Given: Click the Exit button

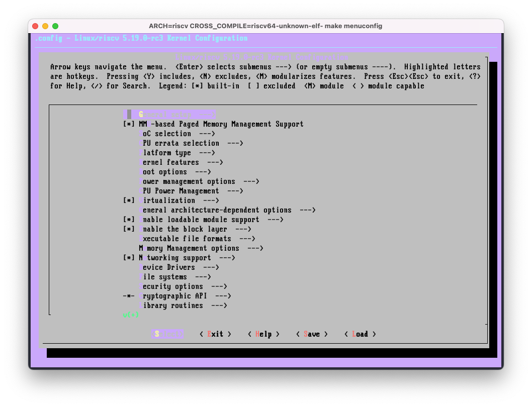Looking at the screenshot, I should [215, 334].
